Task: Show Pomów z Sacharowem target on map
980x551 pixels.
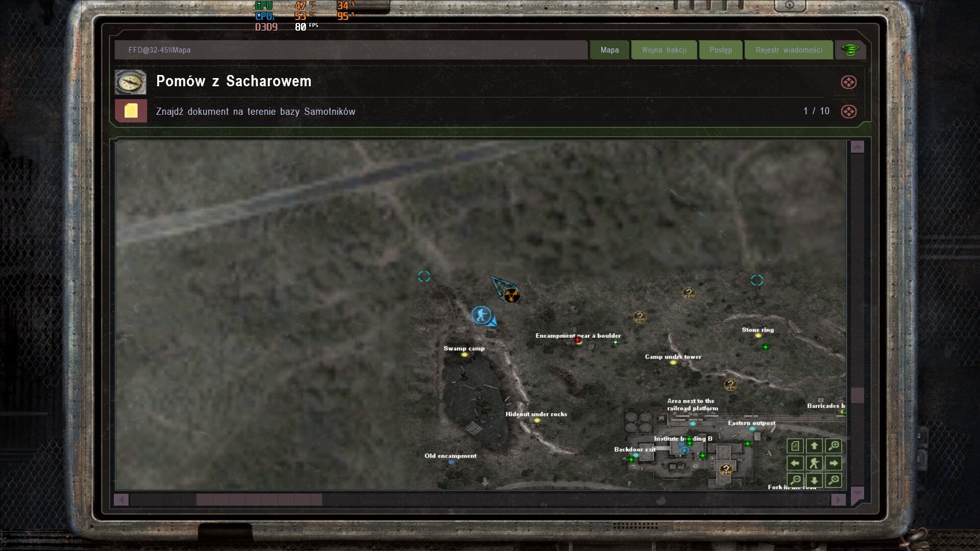Action: coord(848,82)
